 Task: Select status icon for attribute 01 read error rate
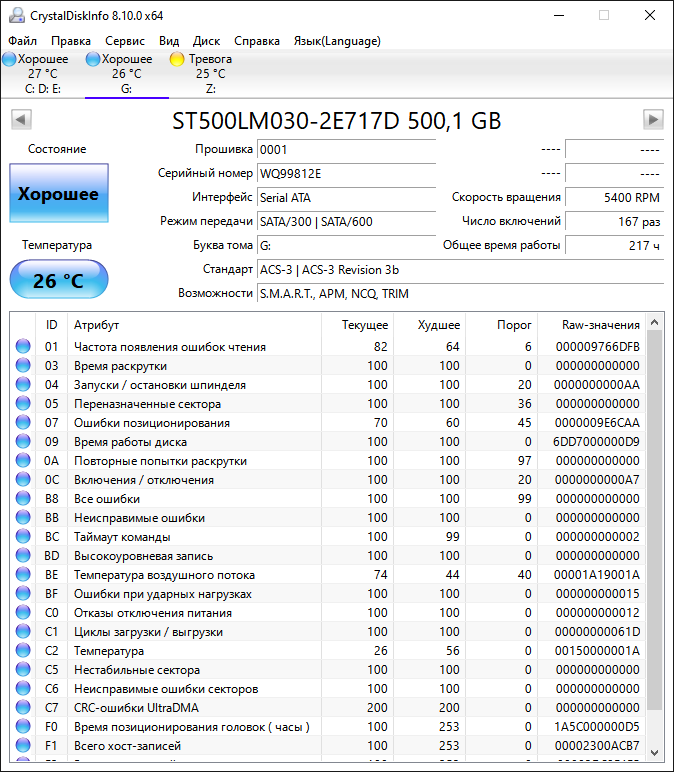point(23,347)
